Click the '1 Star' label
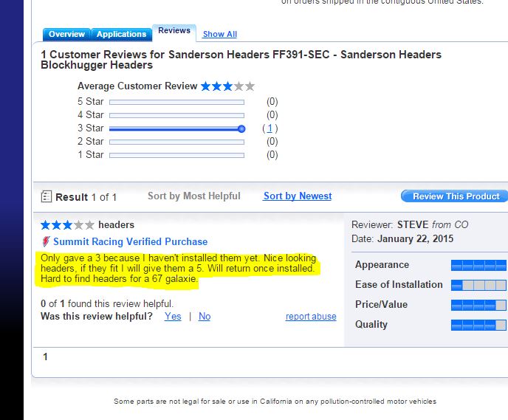Viewport: 508px width, 420px height. click(90, 155)
